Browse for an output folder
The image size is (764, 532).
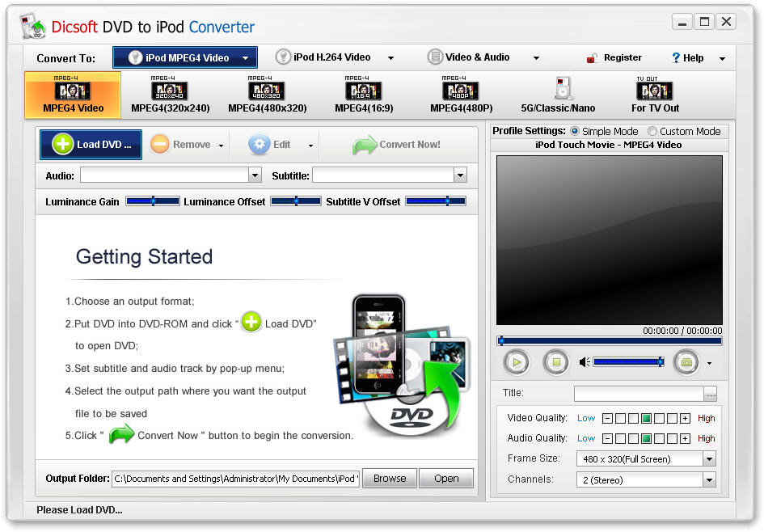point(390,479)
